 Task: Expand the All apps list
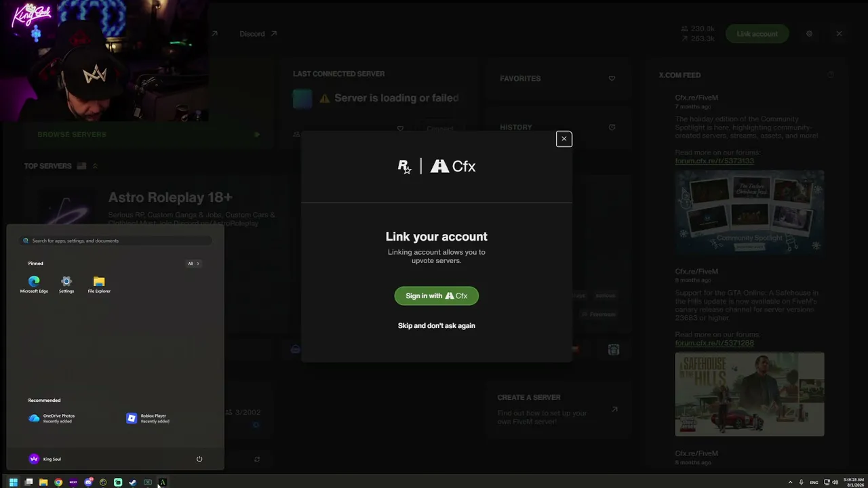point(193,264)
